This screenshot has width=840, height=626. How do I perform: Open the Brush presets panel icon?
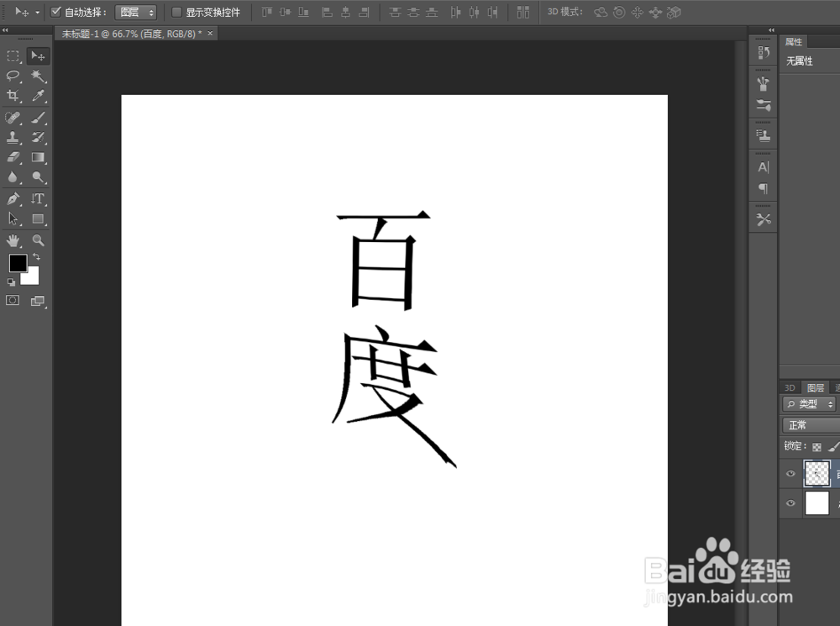coord(764,84)
